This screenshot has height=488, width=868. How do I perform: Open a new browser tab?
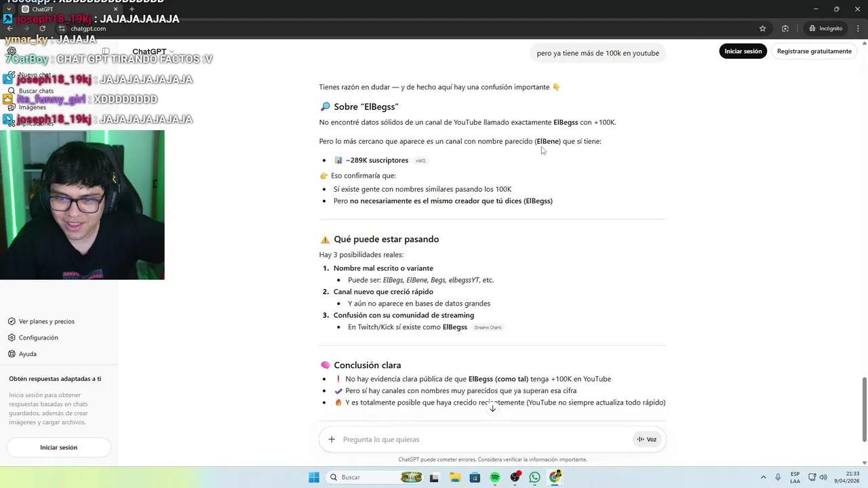pyautogui.click(x=132, y=9)
